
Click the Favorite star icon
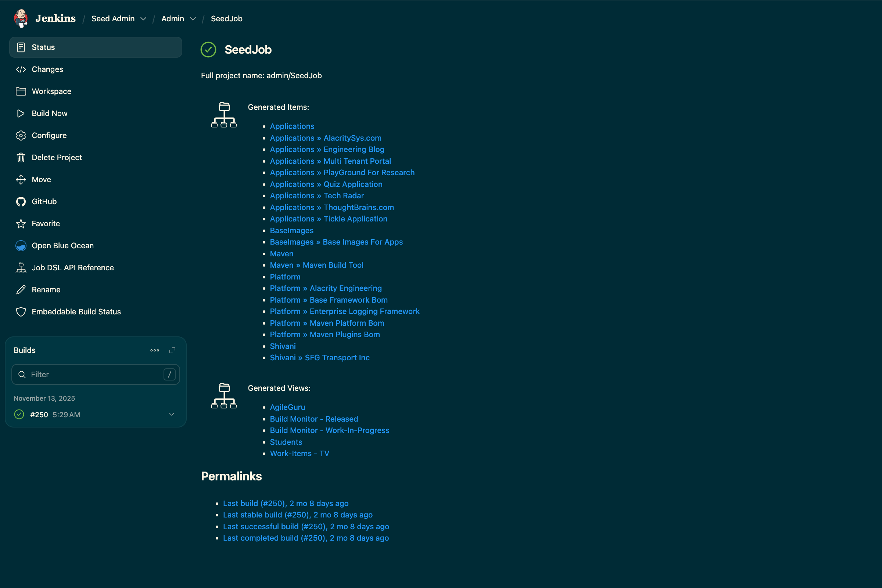coord(21,224)
